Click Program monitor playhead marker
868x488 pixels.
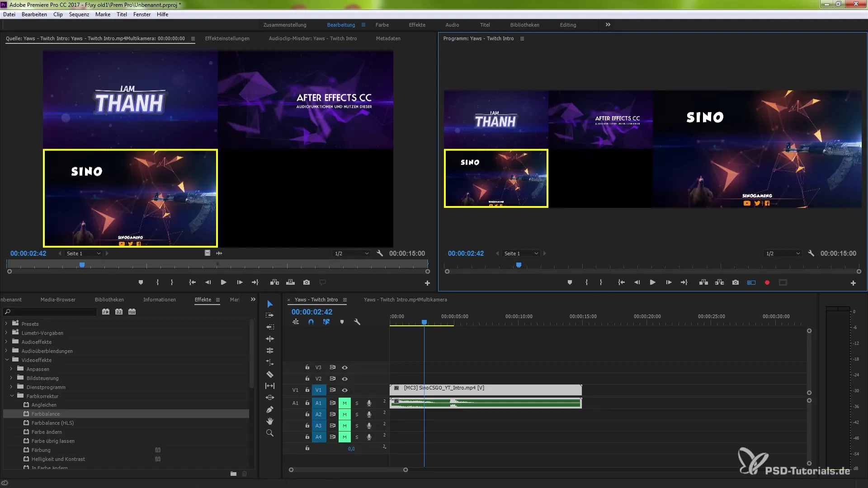pyautogui.click(x=519, y=265)
